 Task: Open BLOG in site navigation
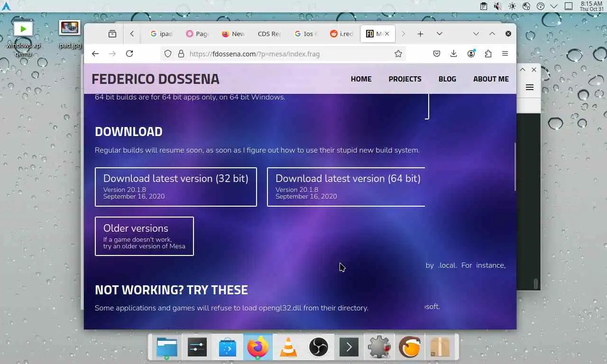tap(447, 79)
